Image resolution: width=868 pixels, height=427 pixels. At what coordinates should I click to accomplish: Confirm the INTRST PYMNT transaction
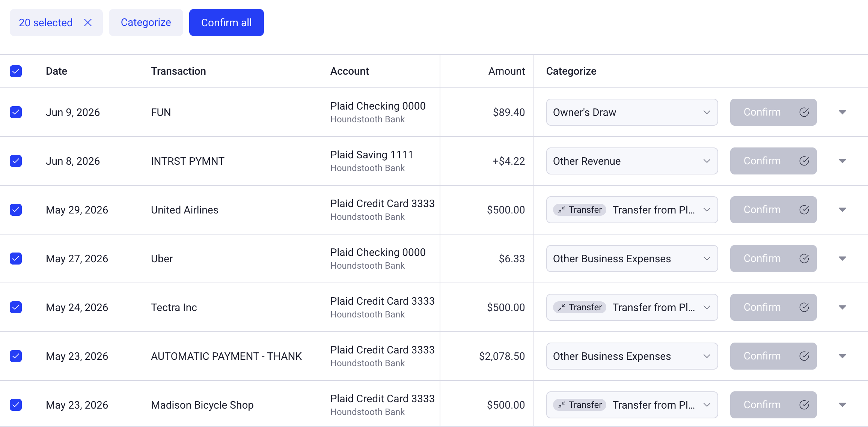(773, 161)
